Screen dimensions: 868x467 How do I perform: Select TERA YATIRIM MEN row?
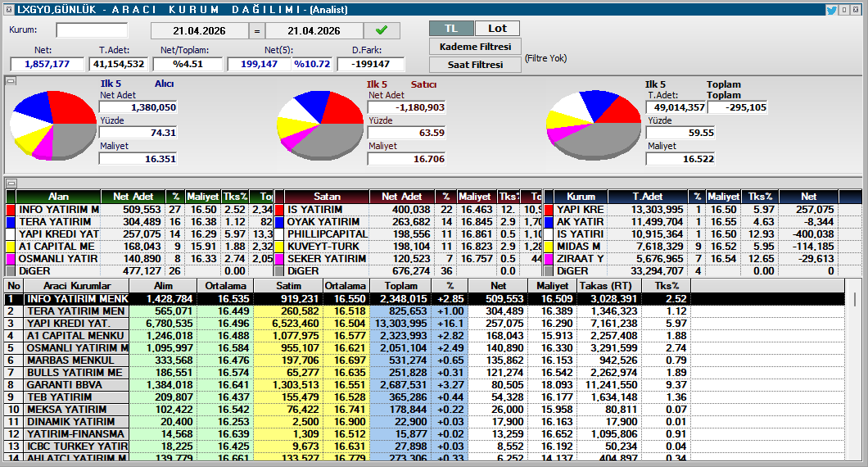(425, 311)
